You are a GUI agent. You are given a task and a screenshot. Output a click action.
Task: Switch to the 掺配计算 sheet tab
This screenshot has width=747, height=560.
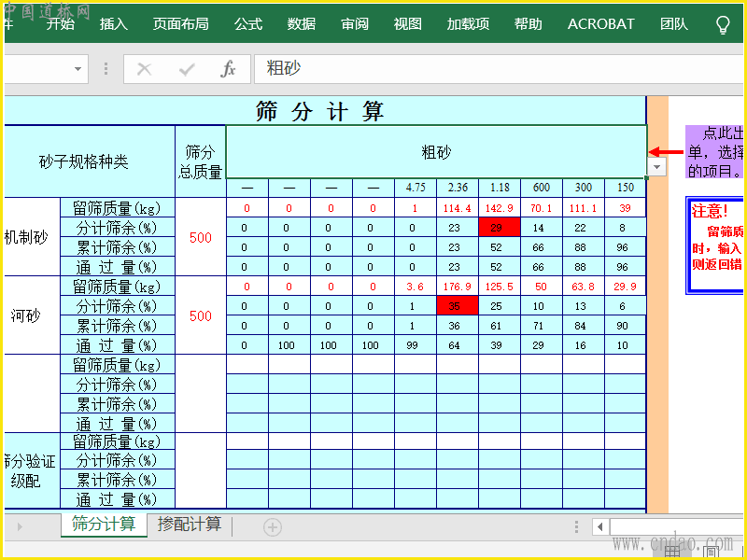coord(190,525)
